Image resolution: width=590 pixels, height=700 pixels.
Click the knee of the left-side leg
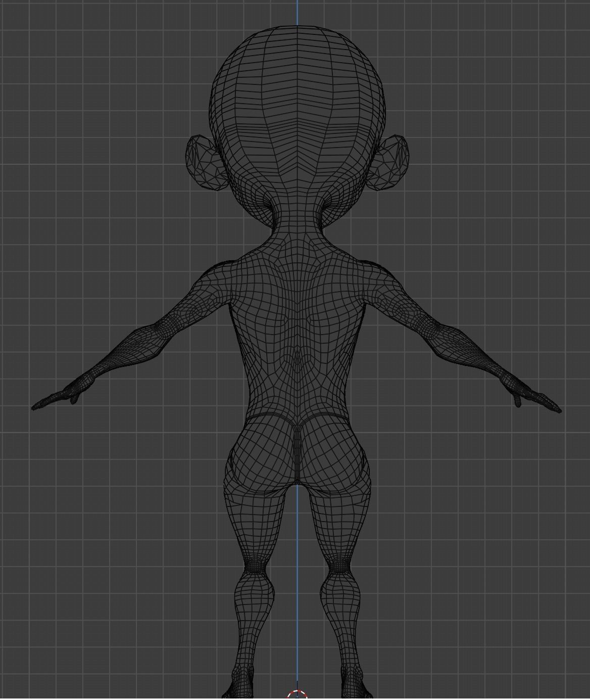(254, 565)
